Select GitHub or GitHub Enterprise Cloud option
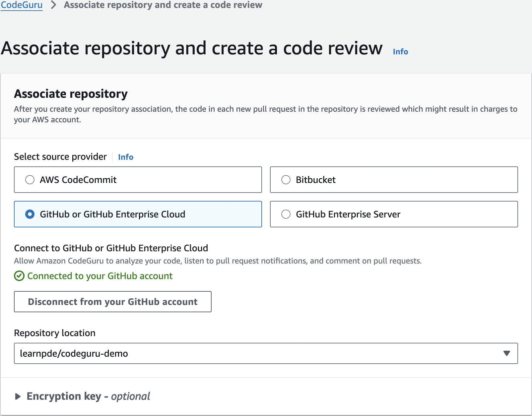Image resolution: width=532 pixels, height=416 pixels. click(x=138, y=214)
